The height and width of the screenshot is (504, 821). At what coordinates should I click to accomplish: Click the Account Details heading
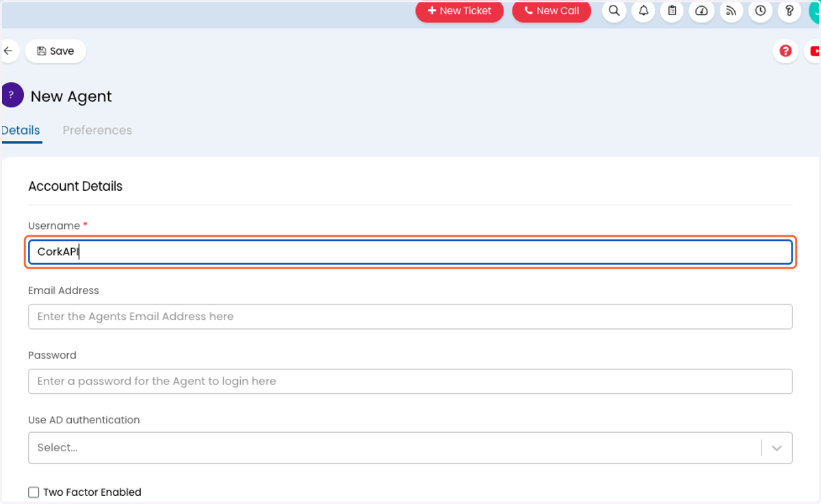tap(75, 186)
